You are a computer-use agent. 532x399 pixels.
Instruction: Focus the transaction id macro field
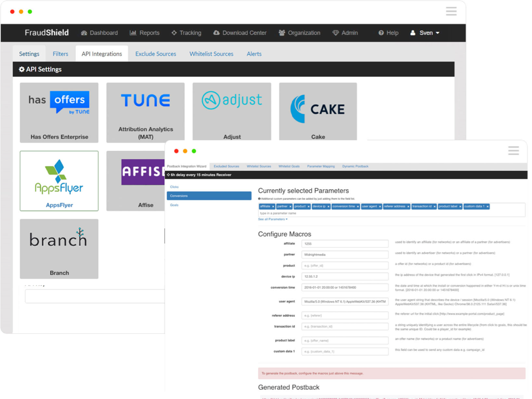pos(345,327)
